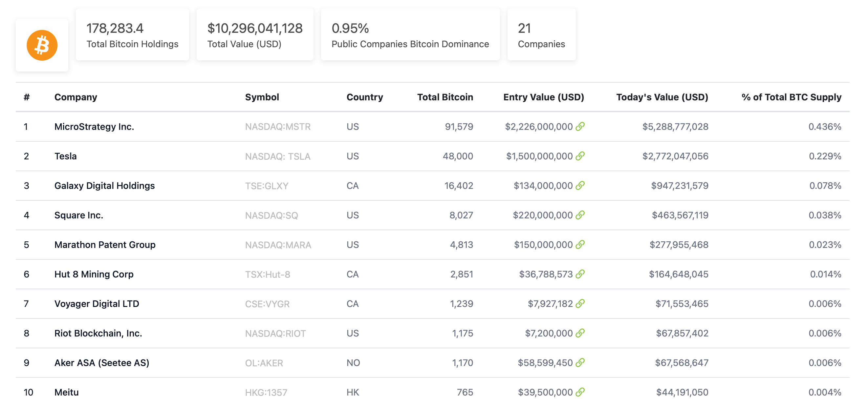The image size is (868, 406).
Task: Open Galaxy Digital Holdings source link icon
Action: 580,186
